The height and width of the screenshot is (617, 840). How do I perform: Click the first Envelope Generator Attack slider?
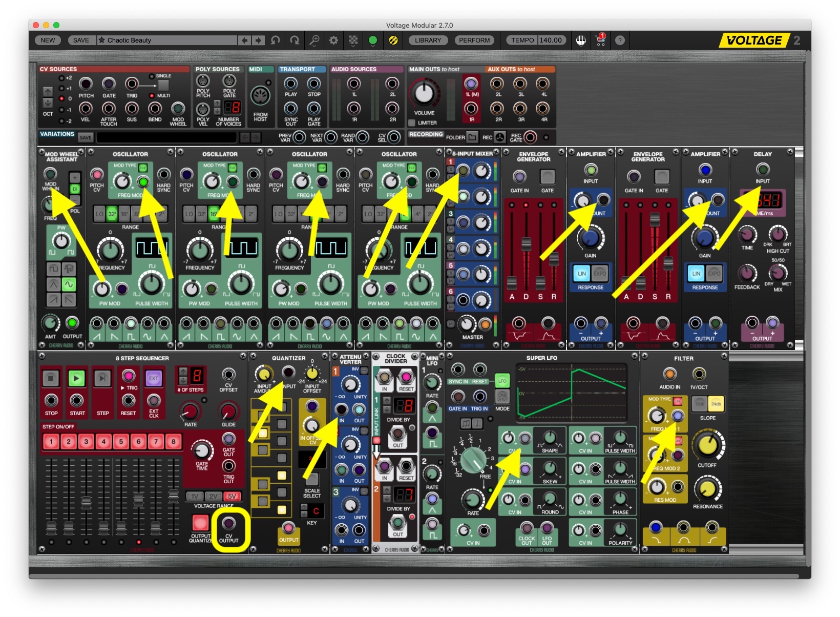pyautogui.click(x=512, y=282)
